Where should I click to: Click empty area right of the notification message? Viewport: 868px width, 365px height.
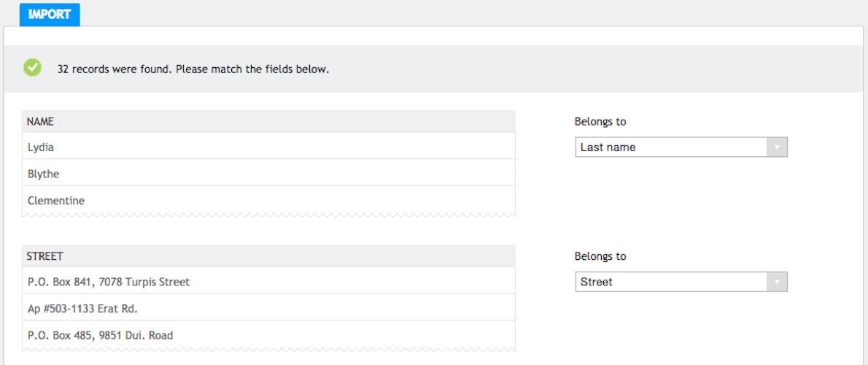(x=584, y=69)
